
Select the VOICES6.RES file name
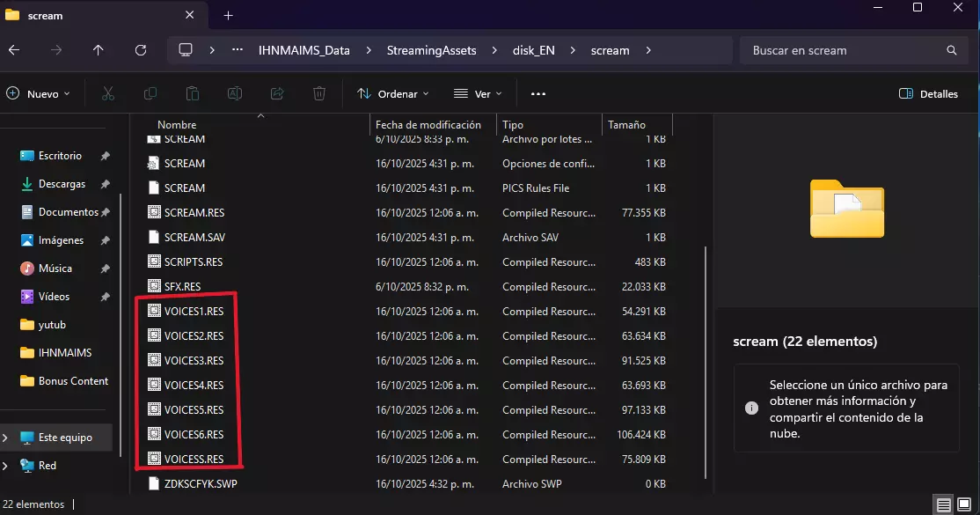tap(194, 434)
